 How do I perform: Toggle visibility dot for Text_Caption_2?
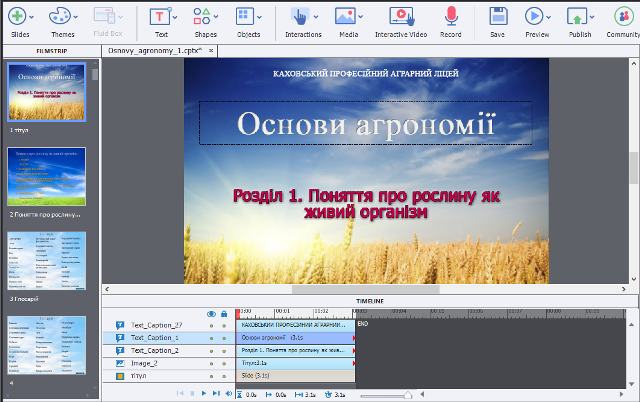click(x=211, y=351)
